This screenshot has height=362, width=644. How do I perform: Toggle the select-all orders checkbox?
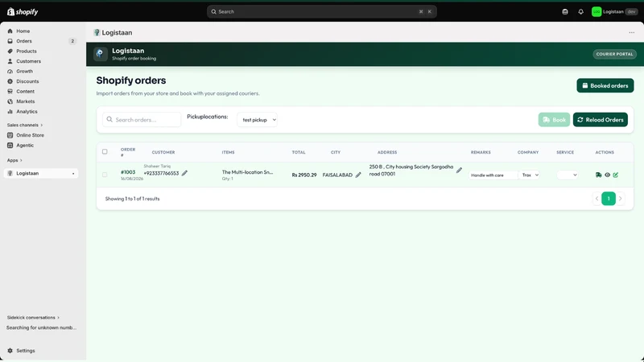(105, 151)
